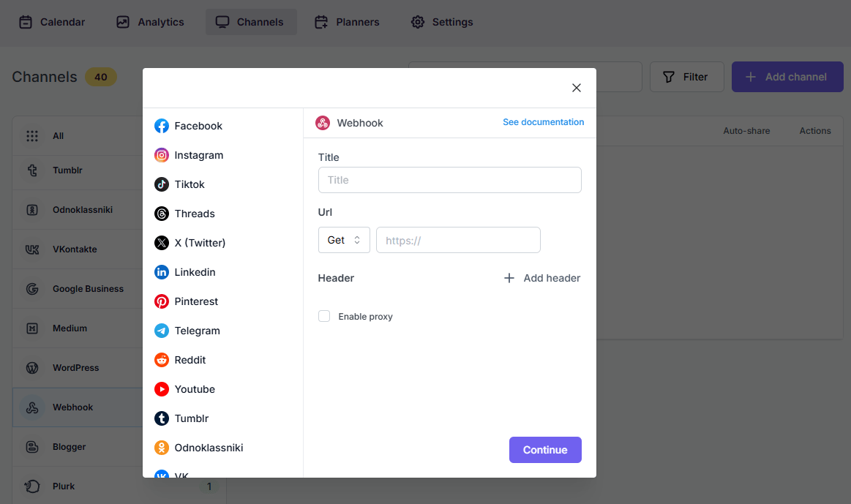Click the plus icon beside Add header

pos(509,278)
